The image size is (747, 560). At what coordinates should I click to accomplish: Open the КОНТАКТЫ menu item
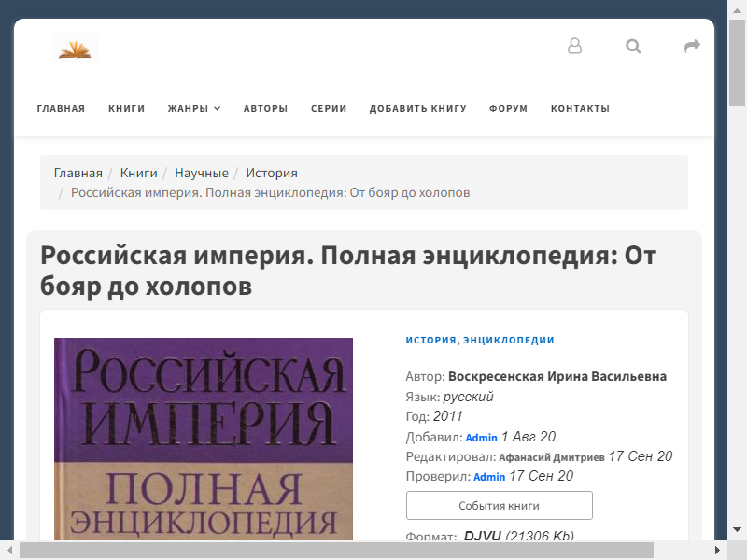click(580, 108)
